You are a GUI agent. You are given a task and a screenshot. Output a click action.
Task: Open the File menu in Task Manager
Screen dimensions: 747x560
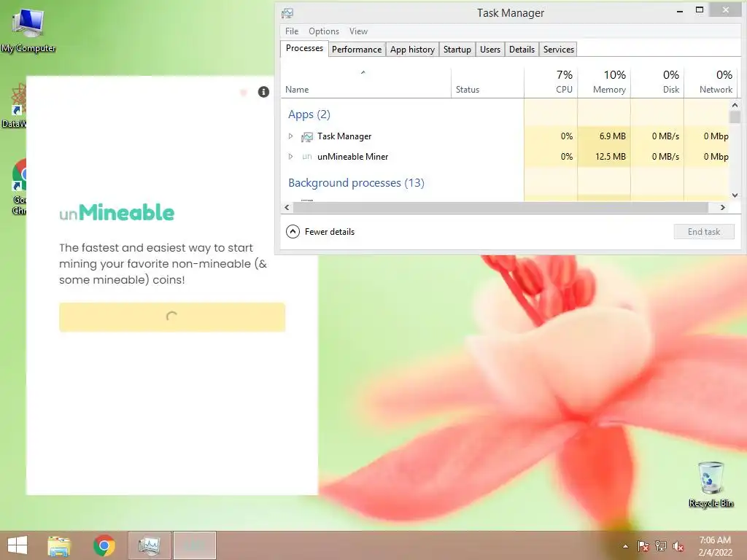coord(292,31)
